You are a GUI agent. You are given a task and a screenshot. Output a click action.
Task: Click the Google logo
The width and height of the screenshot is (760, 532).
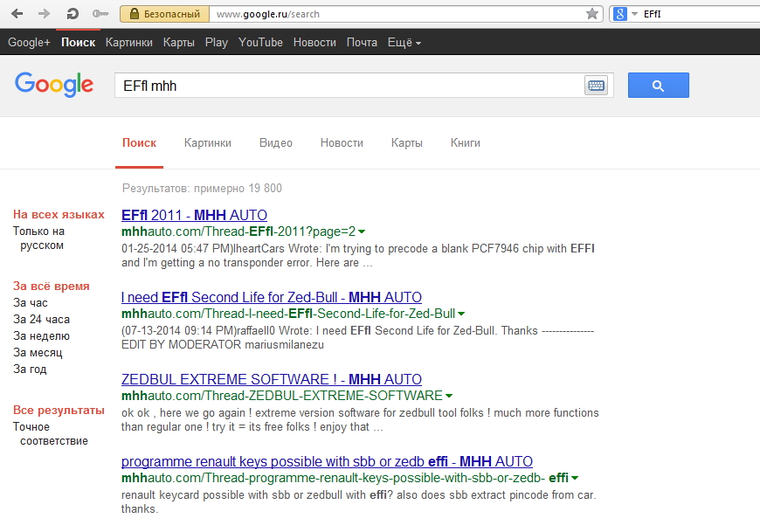(x=54, y=85)
